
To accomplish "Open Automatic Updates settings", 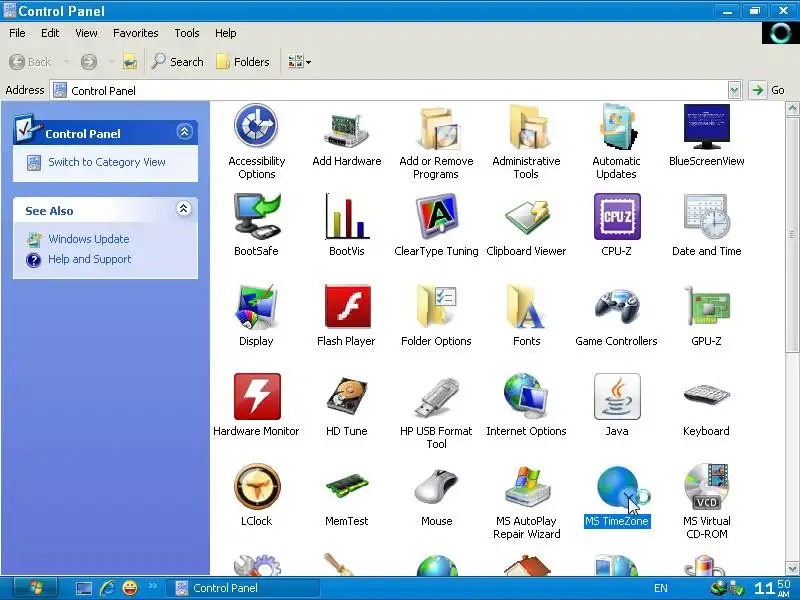I will (x=616, y=141).
